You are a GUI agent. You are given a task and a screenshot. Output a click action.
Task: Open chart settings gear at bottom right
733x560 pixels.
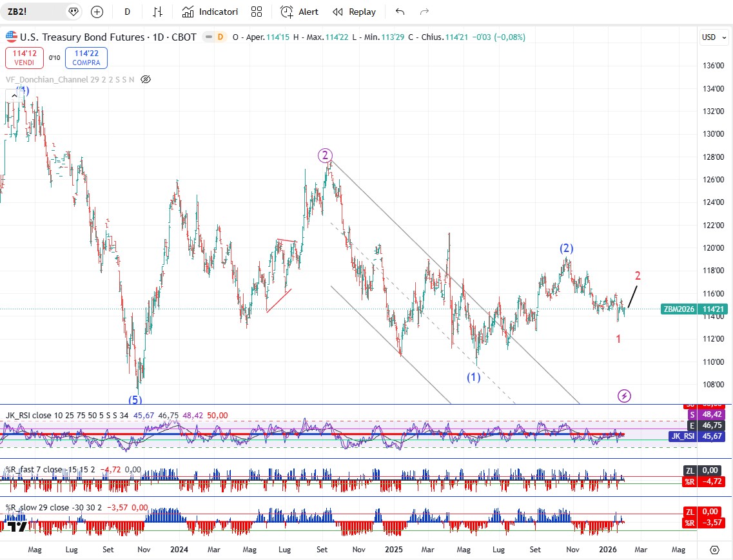click(714, 550)
